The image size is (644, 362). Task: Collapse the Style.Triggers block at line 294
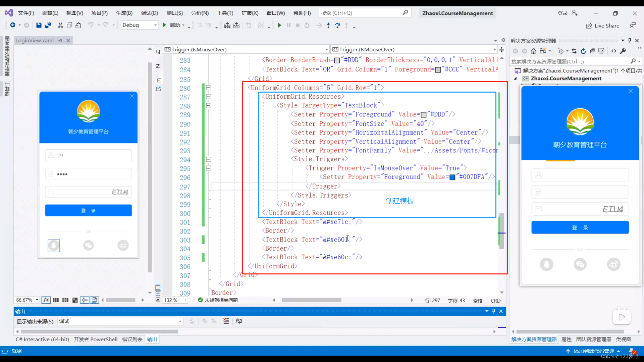pos(208,159)
